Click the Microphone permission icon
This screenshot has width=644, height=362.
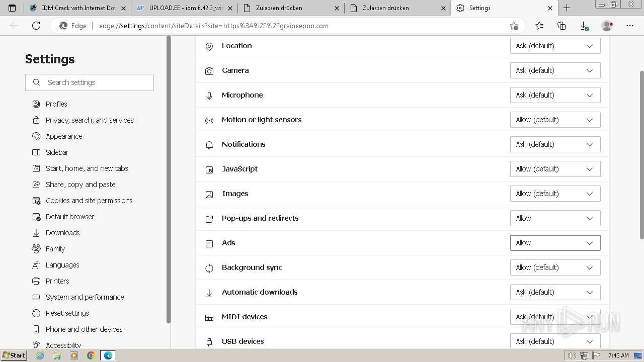(209, 96)
